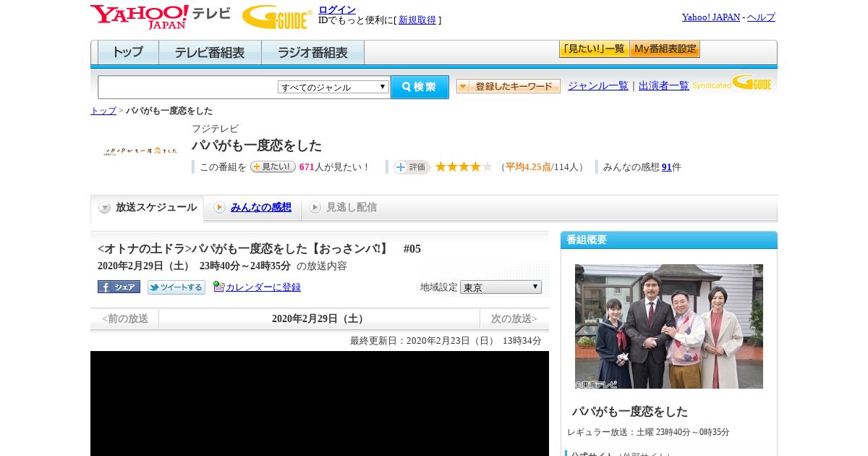Open ジャンル一覧 link
The width and height of the screenshot is (868, 456).
pos(598,85)
